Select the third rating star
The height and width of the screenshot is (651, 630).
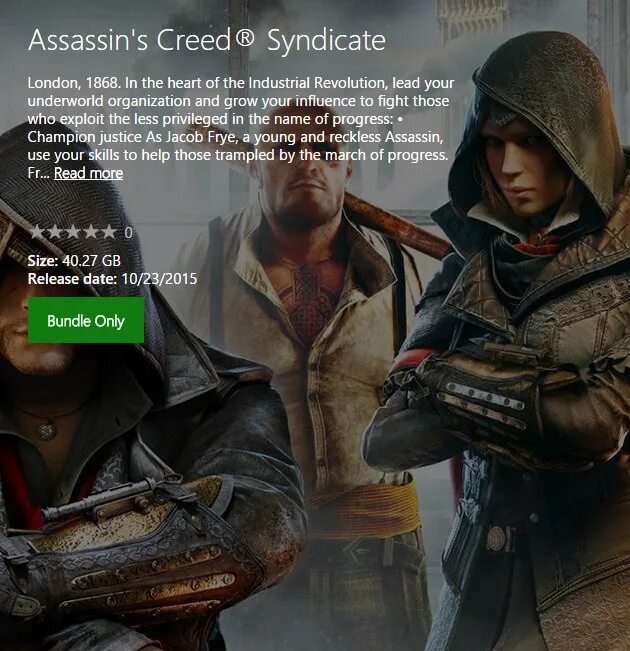pyautogui.click(x=73, y=232)
